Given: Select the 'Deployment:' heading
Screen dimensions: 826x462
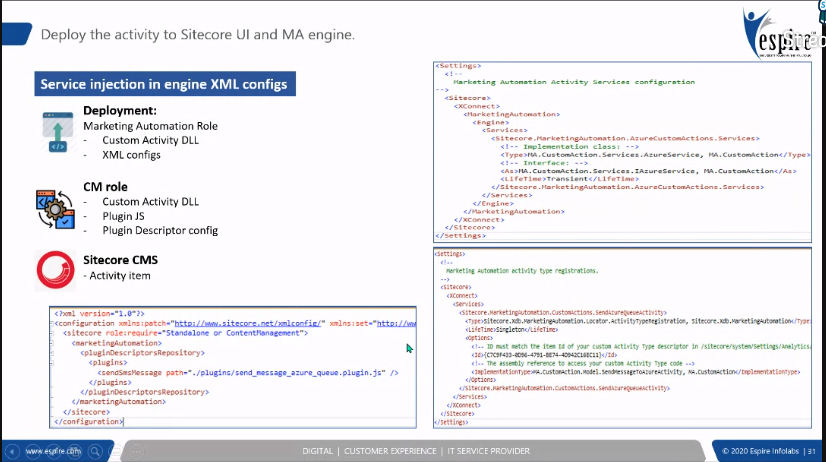Looking at the screenshot, I should tap(120, 111).
